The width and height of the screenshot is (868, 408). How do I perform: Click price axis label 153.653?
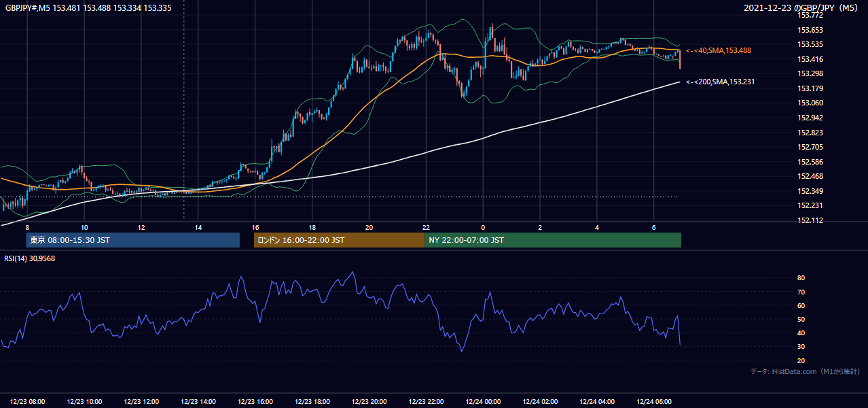[x=810, y=30]
